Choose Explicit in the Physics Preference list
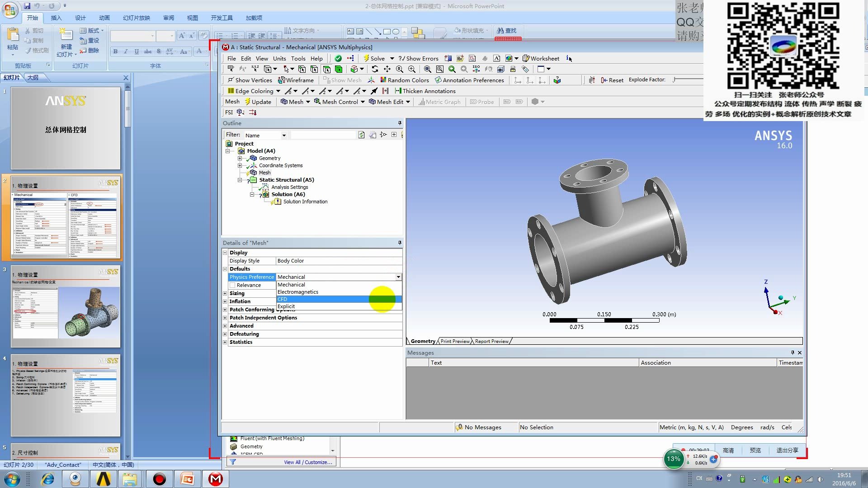 [339, 306]
